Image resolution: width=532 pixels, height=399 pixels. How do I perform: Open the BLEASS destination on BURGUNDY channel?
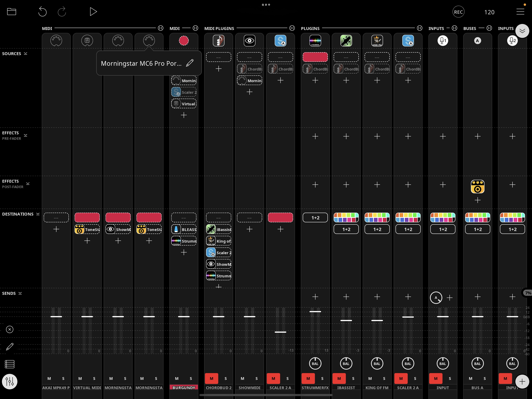[x=184, y=229]
